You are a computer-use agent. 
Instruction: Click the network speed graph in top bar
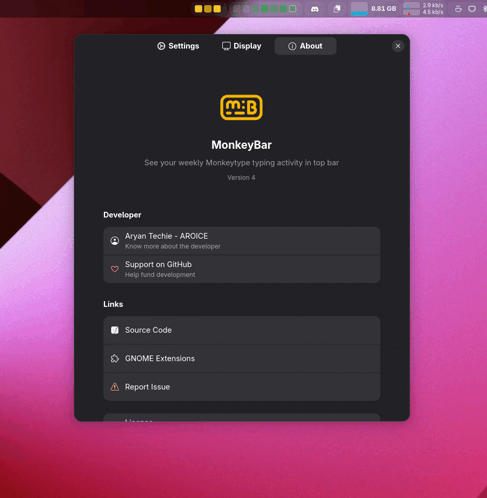click(x=411, y=9)
